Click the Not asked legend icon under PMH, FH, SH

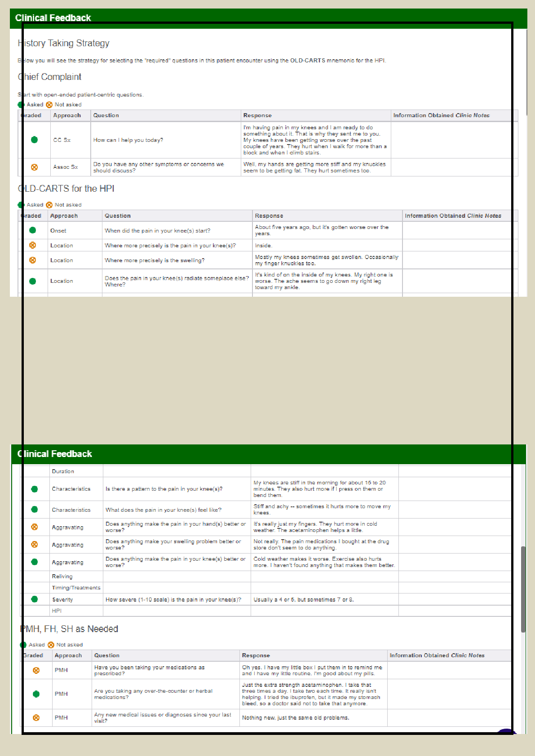pos(51,645)
